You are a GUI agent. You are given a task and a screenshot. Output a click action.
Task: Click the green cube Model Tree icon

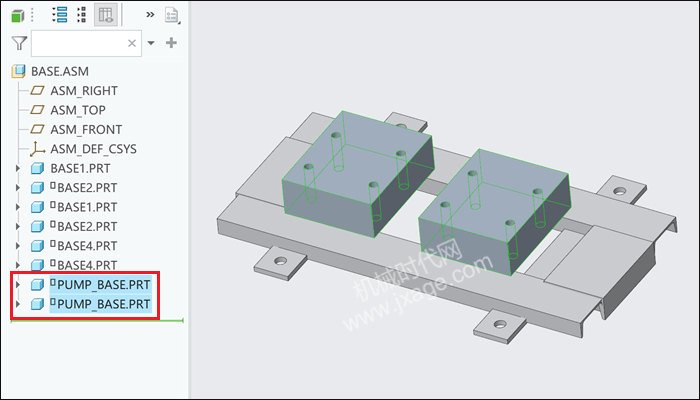pyautogui.click(x=17, y=16)
